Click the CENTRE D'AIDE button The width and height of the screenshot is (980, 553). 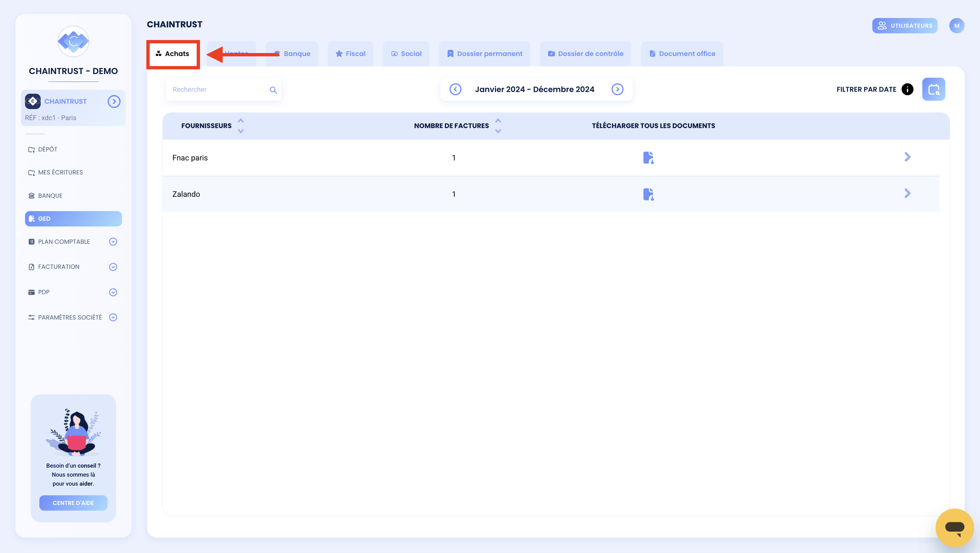tap(73, 503)
